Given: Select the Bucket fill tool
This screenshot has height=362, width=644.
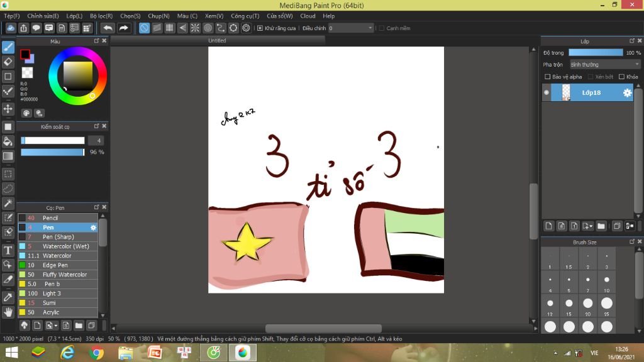Looking at the screenshot, I should [x=8, y=141].
